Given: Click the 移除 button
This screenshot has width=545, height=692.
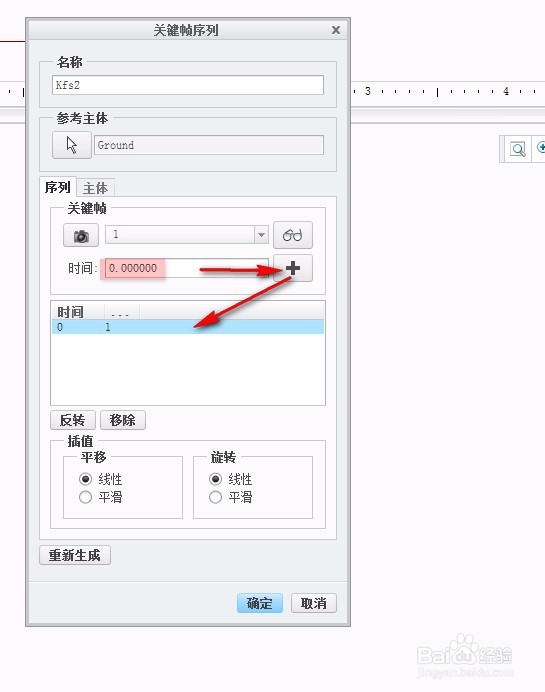Looking at the screenshot, I should (x=123, y=420).
